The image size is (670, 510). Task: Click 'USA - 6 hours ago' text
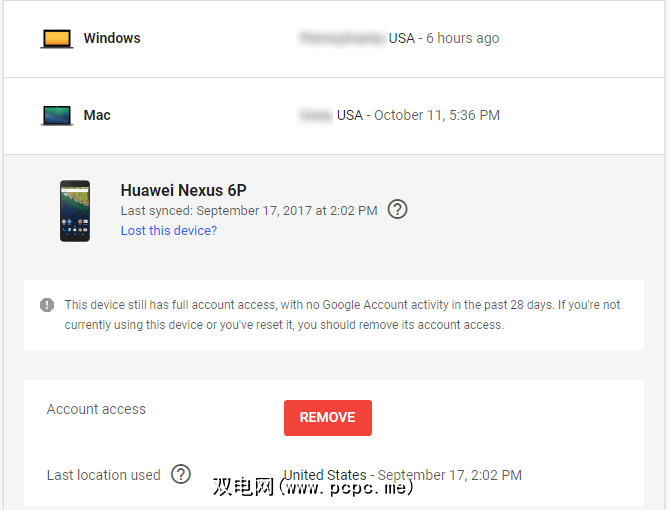(444, 39)
